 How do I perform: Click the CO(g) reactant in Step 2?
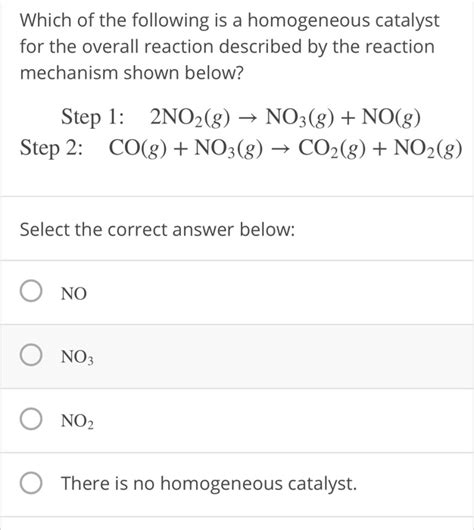point(138,149)
